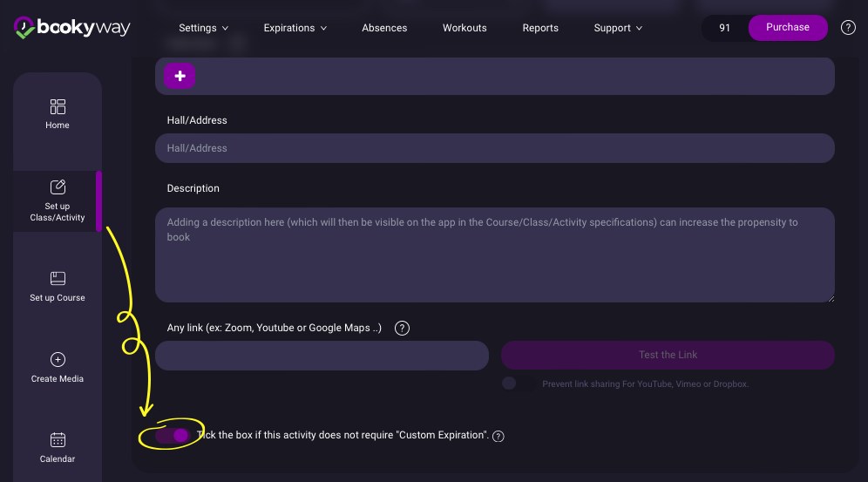The width and height of the screenshot is (868, 482).
Task: Open the Home sidebar icon
Action: [x=58, y=107]
